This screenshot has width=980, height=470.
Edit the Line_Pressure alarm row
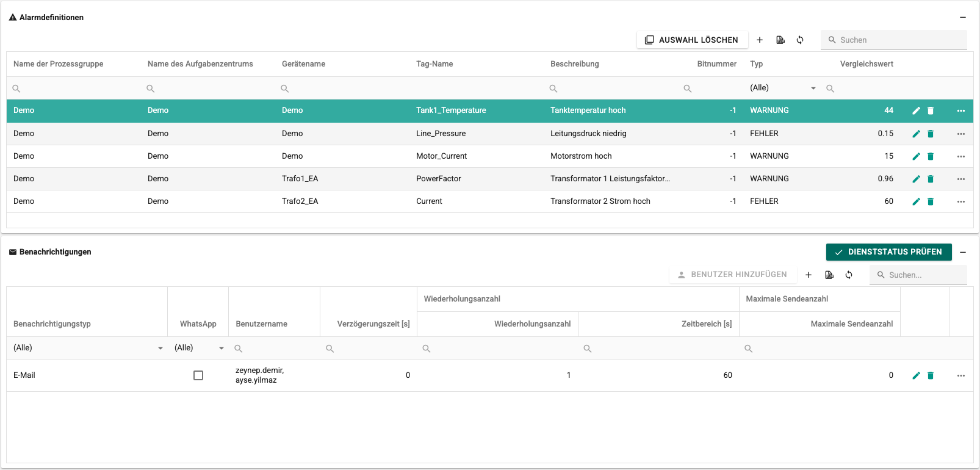[x=916, y=134]
